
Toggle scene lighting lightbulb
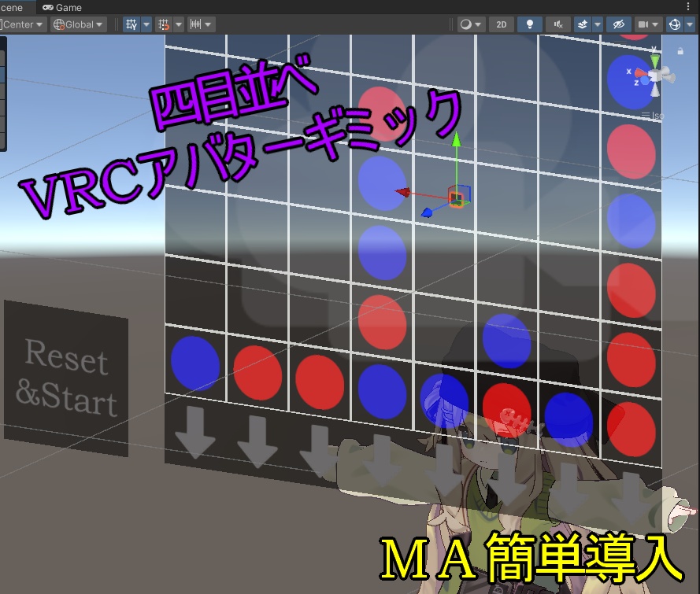click(529, 24)
